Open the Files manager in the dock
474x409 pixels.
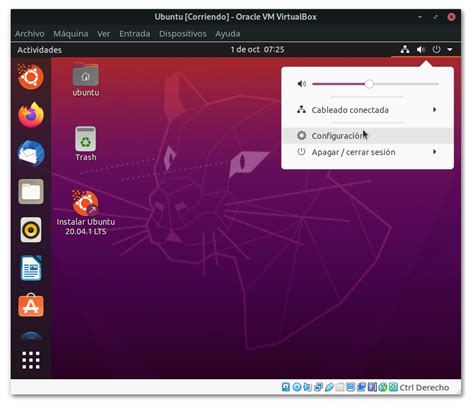[31, 192]
